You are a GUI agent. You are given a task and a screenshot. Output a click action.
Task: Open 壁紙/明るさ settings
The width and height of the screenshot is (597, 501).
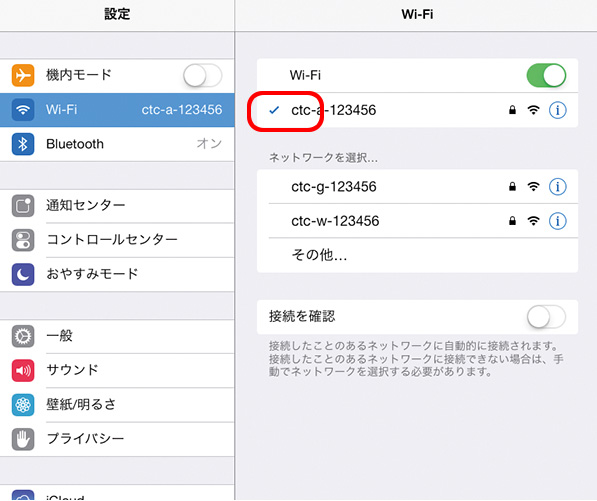pyautogui.click(x=117, y=405)
